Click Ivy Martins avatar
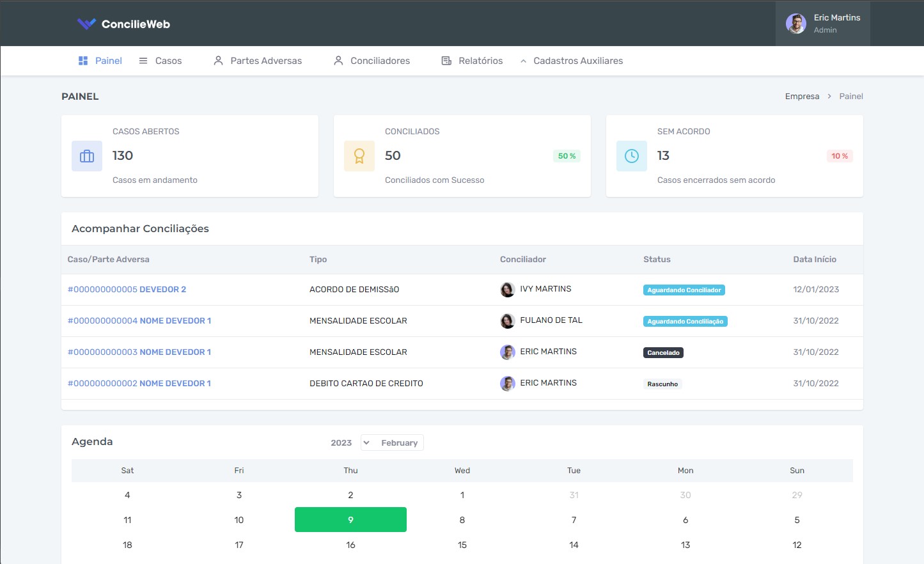 (x=508, y=290)
